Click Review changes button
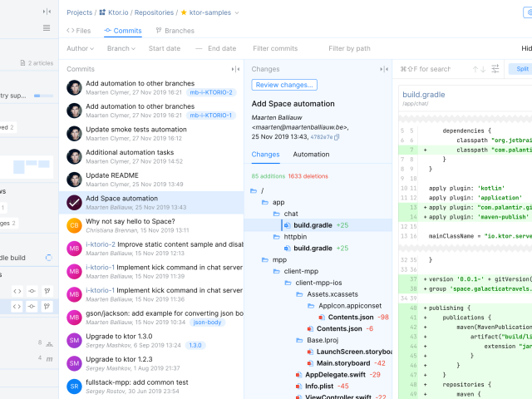Viewport: 532px width, 399px height. (284, 85)
